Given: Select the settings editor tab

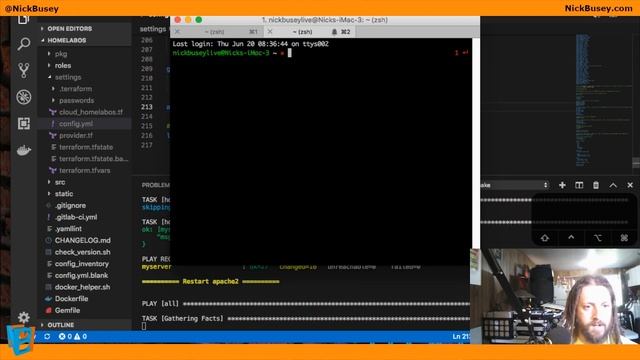Looking at the screenshot, I should pyautogui.click(x=153, y=29).
